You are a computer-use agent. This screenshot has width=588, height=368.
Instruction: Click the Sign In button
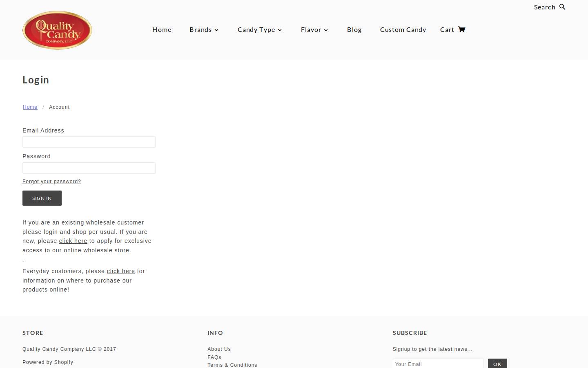(x=42, y=198)
